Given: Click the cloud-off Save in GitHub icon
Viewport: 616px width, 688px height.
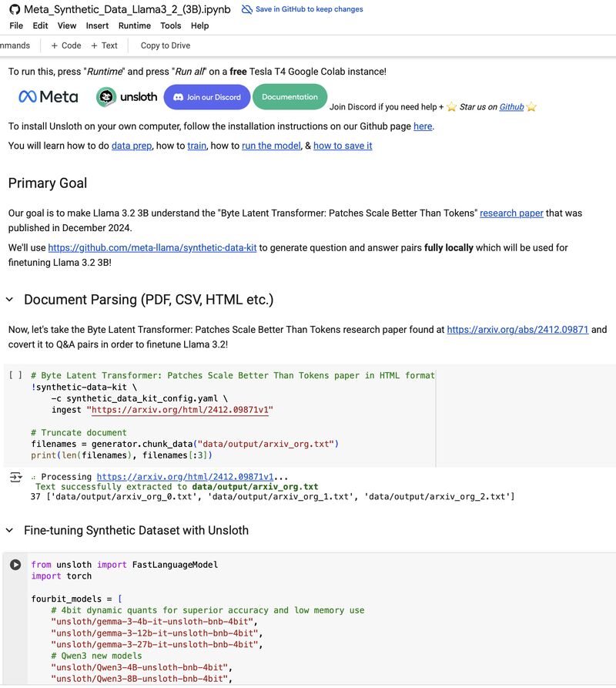Looking at the screenshot, I should tap(247, 9).
